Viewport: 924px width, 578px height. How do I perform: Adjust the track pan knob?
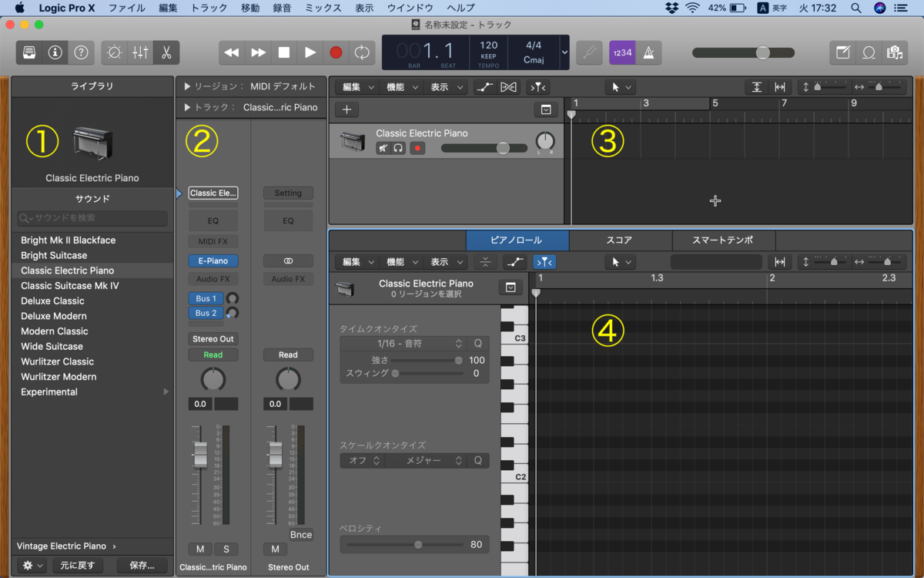(544, 142)
